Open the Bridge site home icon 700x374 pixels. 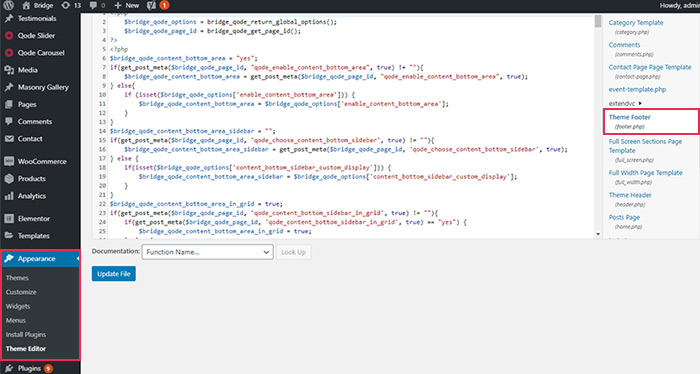coord(26,5)
